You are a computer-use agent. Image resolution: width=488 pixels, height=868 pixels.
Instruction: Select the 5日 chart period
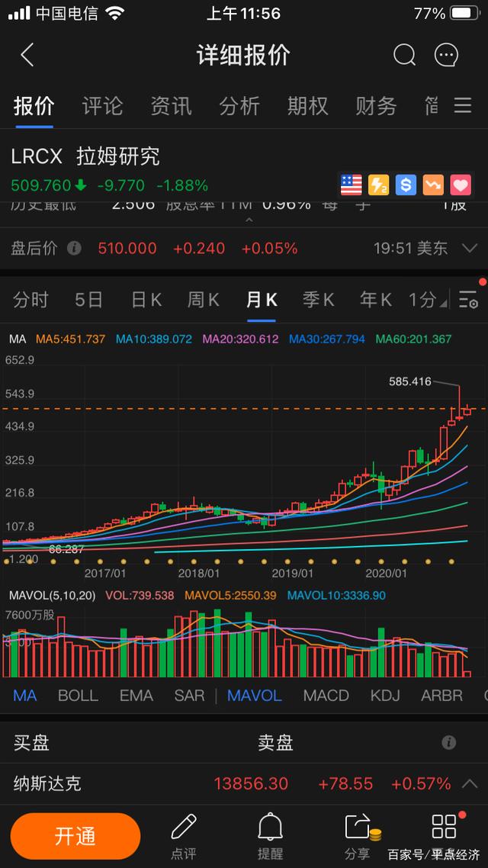click(89, 300)
